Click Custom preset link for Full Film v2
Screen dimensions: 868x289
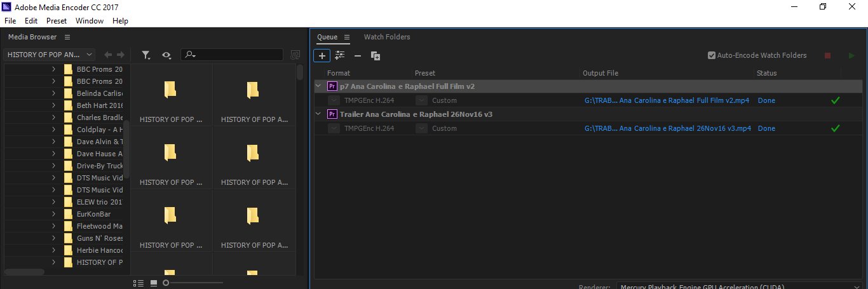pyautogui.click(x=444, y=100)
